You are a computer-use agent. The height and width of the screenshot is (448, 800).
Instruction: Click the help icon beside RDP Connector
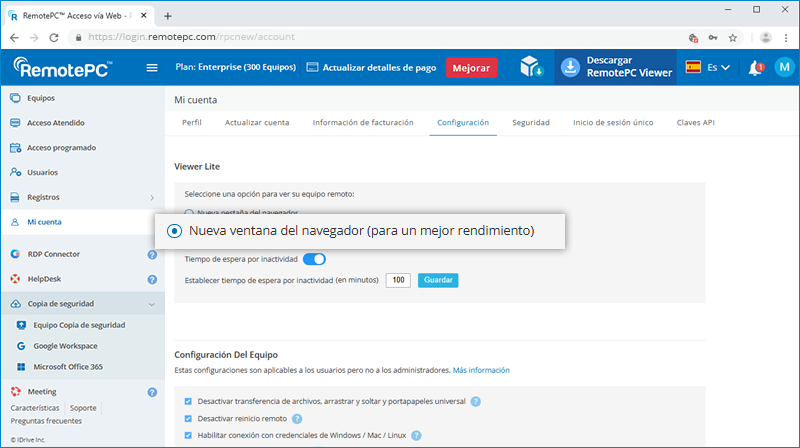[152, 254]
